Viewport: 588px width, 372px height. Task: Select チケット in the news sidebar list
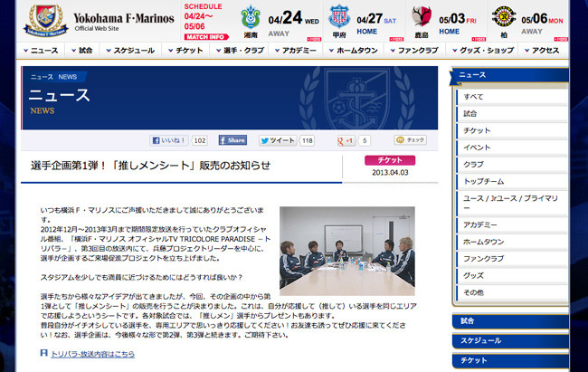point(512,130)
